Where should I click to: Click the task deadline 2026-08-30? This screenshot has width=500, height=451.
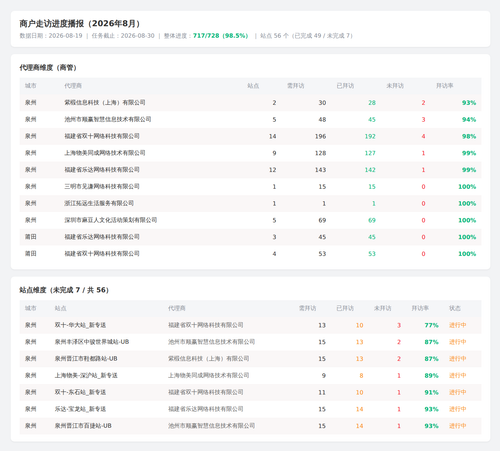tap(137, 36)
